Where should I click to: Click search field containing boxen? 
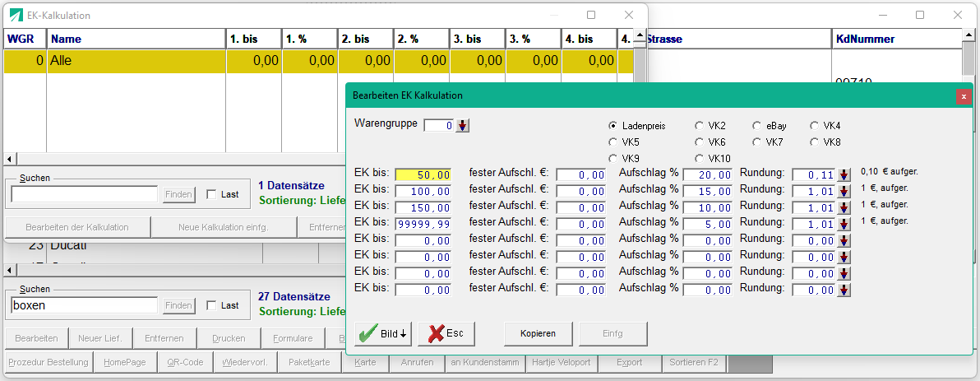[x=85, y=305]
